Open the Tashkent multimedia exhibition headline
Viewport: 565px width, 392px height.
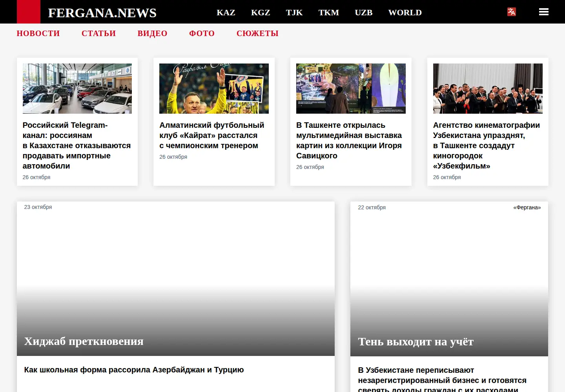(349, 140)
